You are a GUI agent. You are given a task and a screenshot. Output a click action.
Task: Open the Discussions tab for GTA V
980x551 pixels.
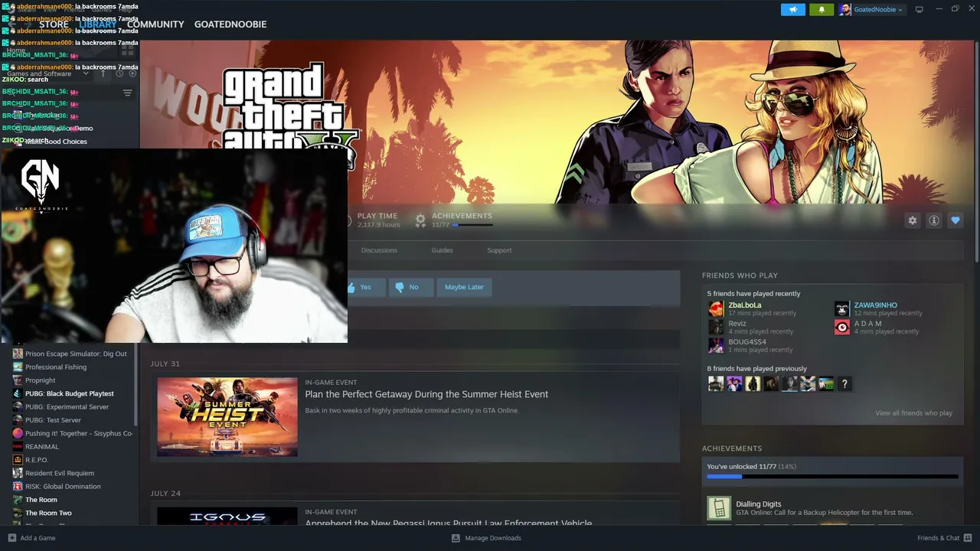pyautogui.click(x=379, y=250)
